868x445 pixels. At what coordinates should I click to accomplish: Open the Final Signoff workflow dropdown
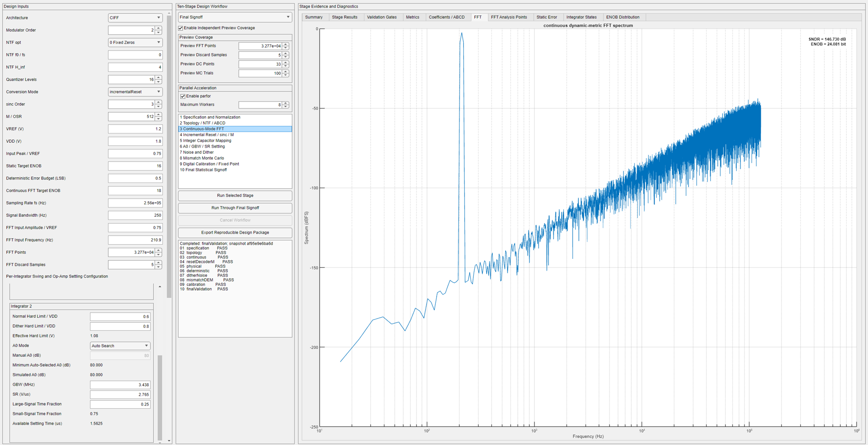coord(235,17)
